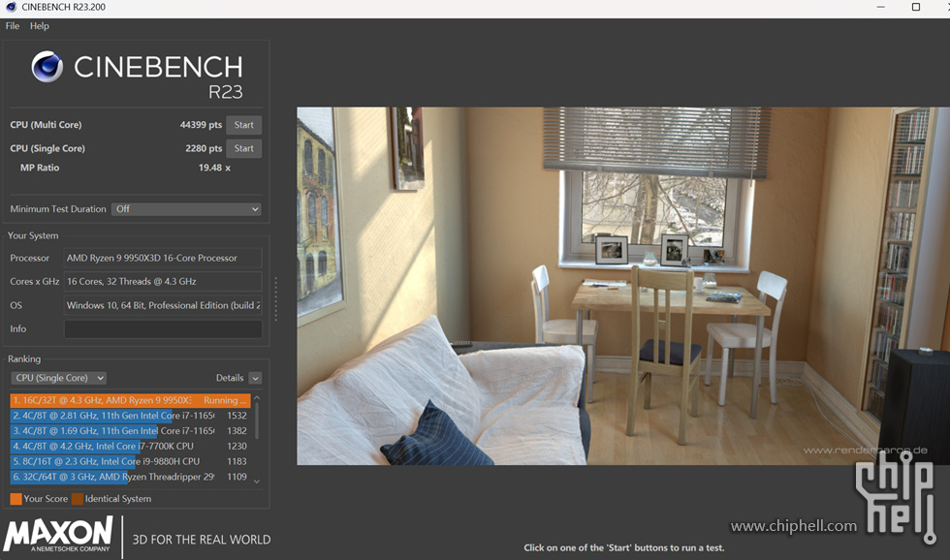Screen dimensions: 950x560
Task: Click the Maxon logo
Action: 58,534
